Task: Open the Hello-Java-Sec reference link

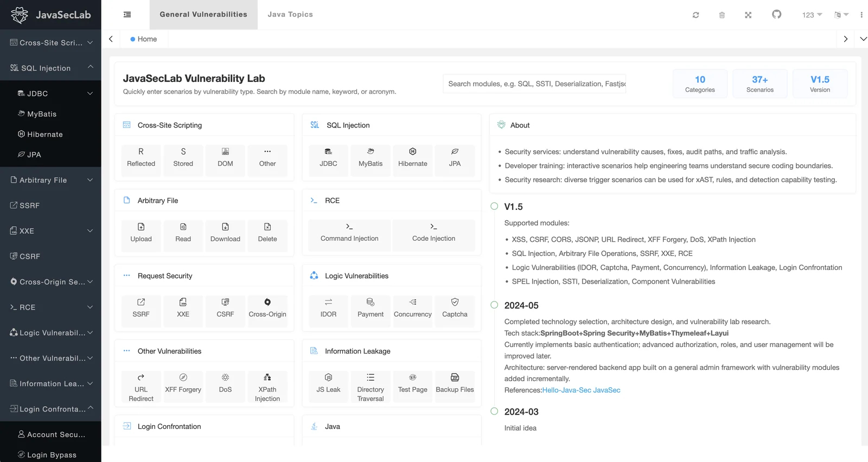Action: 567,390
